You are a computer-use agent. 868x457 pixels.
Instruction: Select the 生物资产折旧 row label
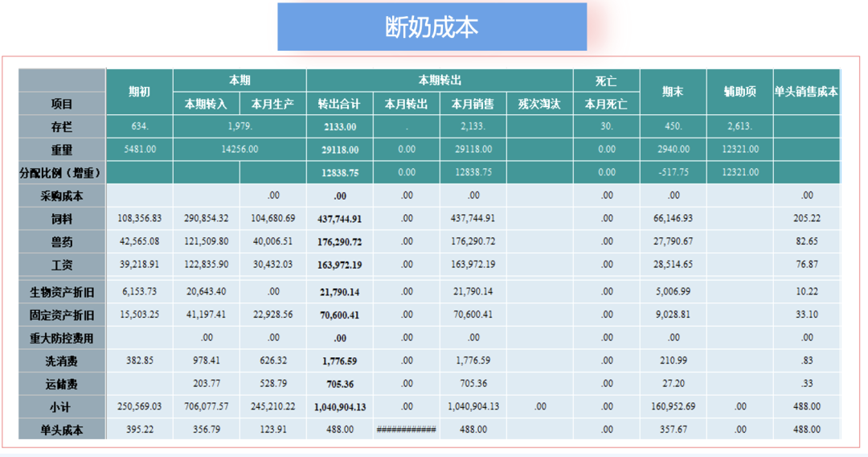coord(62,292)
